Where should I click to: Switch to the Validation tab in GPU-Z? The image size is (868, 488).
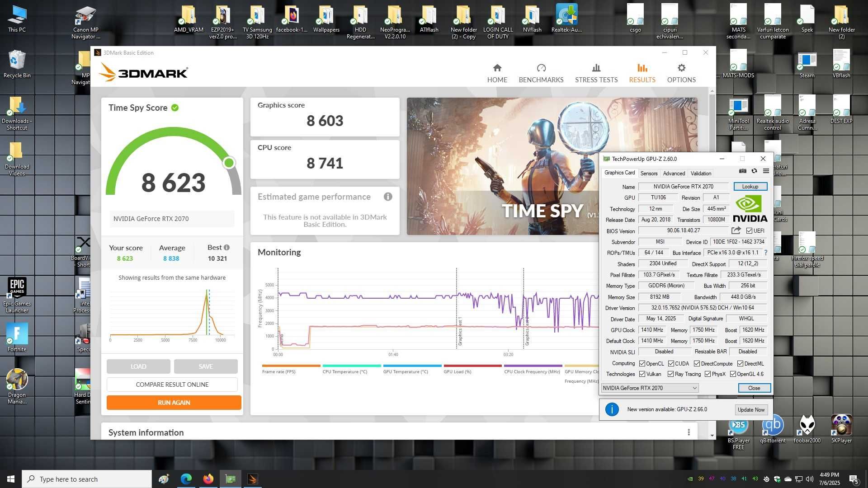coord(701,174)
